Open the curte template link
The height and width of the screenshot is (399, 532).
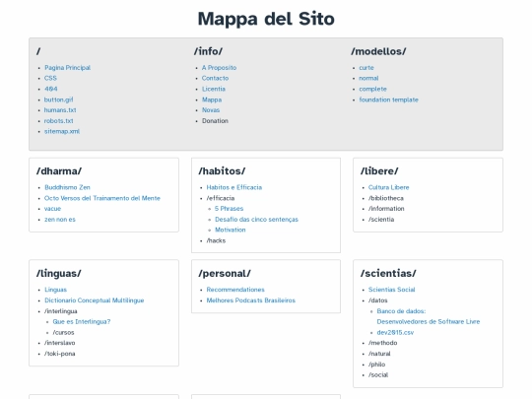tap(366, 68)
